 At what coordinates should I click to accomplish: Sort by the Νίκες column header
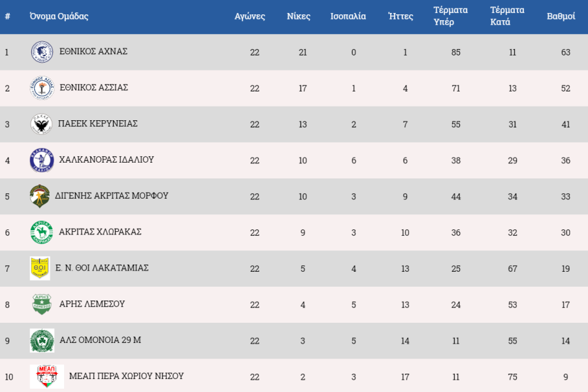pyautogui.click(x=299, y=16)
